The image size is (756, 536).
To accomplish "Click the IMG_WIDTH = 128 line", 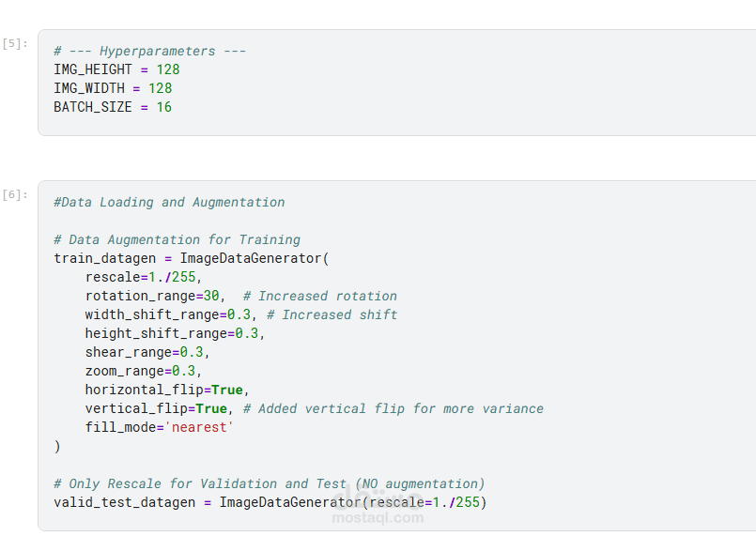I will [x=113, y=88].
